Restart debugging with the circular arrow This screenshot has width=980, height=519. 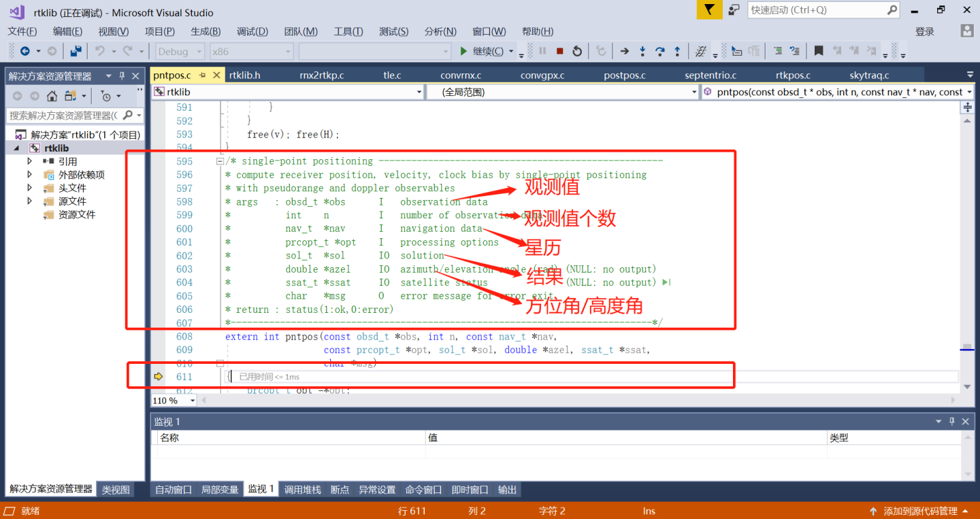click(577, 51)
